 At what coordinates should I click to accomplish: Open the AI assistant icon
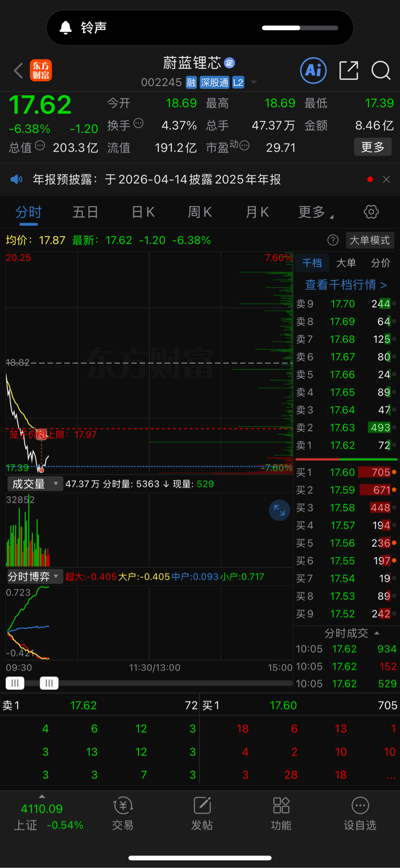click(314, 70)
